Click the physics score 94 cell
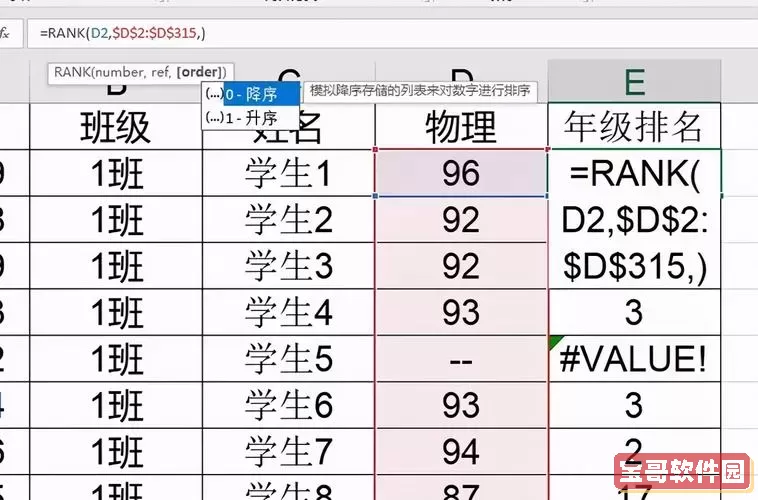This screenshot has width=758, height=500. pyautogui.click(x=461, y=451)
